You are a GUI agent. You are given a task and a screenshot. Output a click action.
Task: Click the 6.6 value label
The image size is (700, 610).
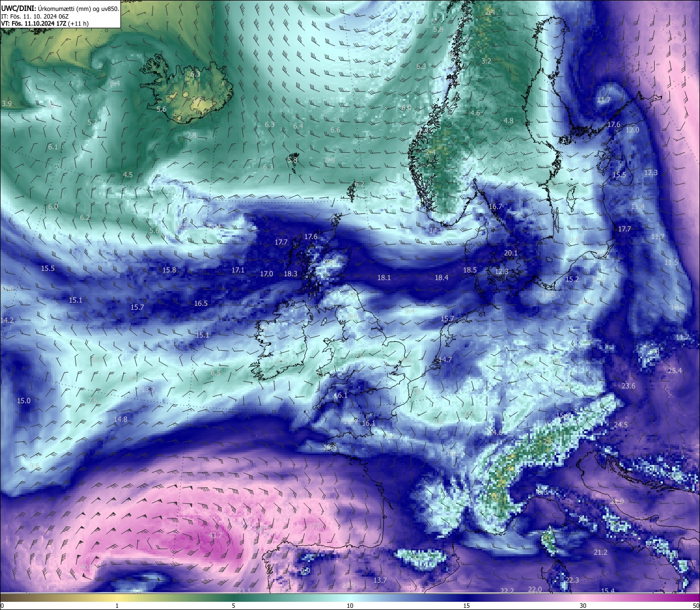coord(335,130)
